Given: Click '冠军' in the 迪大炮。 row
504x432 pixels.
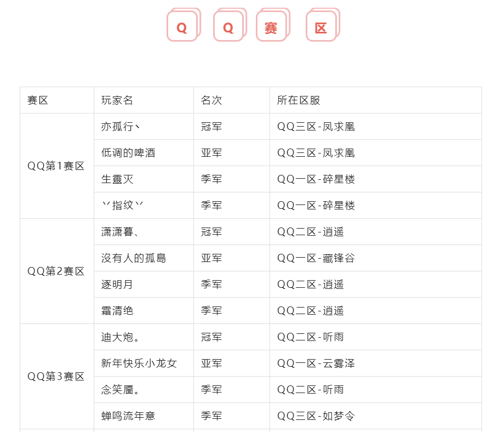Looking at the screenshot, I should click(211, 337).
